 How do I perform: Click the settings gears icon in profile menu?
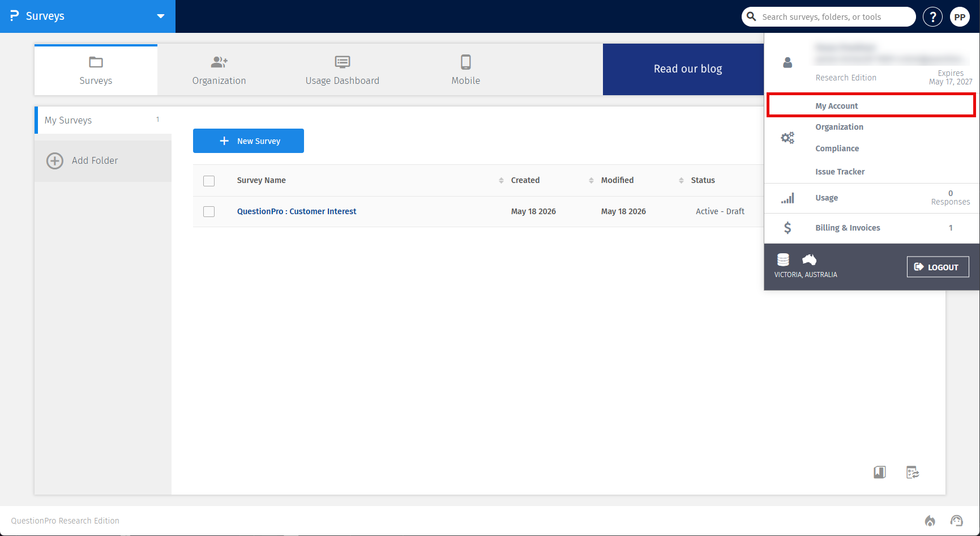788,138
